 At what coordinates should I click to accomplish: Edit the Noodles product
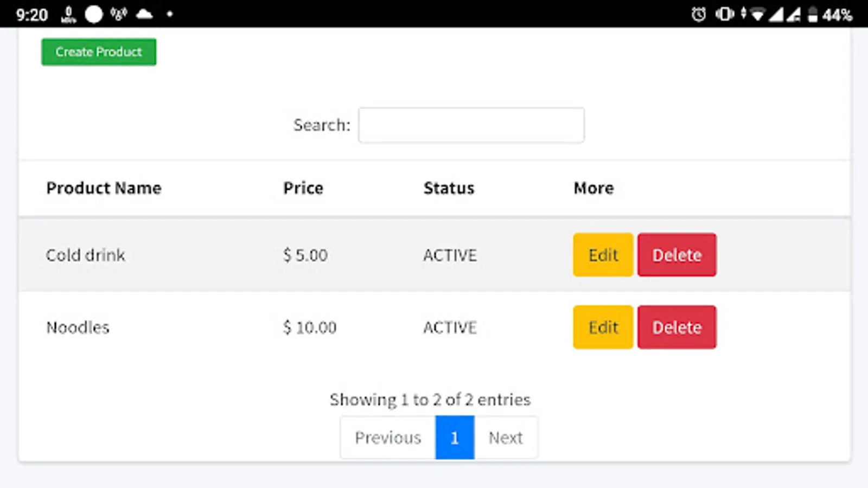(603, 328)
